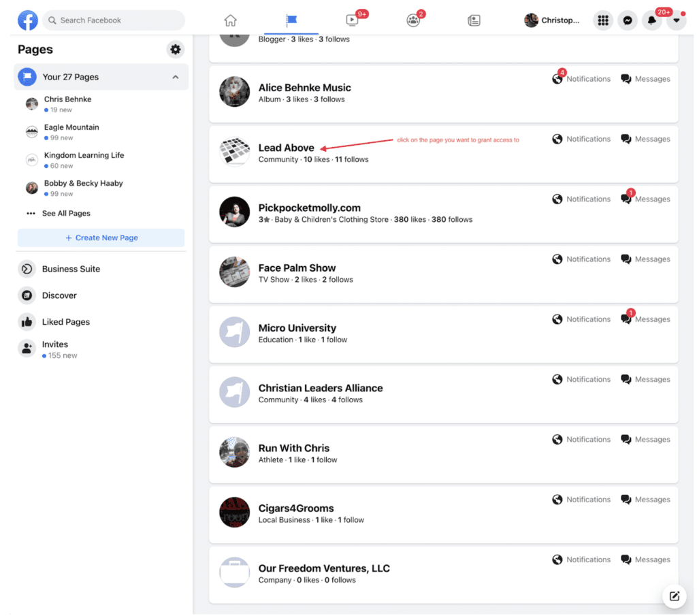The width and height of the screenshot is (697, 616).
Task: Open Face Palm Show Messages
Action: [645, 259]
